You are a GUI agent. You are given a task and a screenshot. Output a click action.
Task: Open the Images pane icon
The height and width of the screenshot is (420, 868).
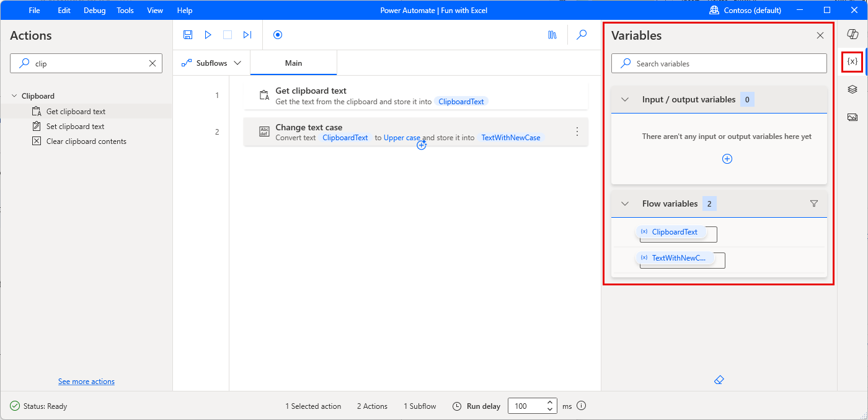coord(852,116)
